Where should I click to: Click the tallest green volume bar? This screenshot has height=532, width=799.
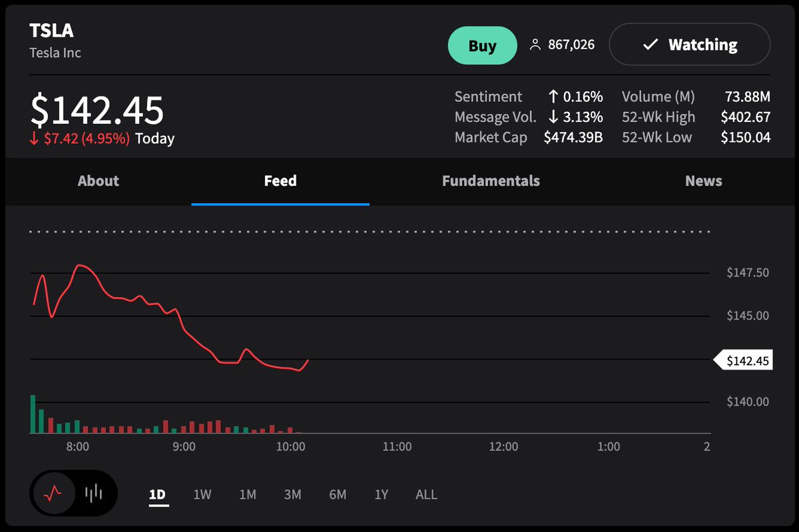point(32,414)
